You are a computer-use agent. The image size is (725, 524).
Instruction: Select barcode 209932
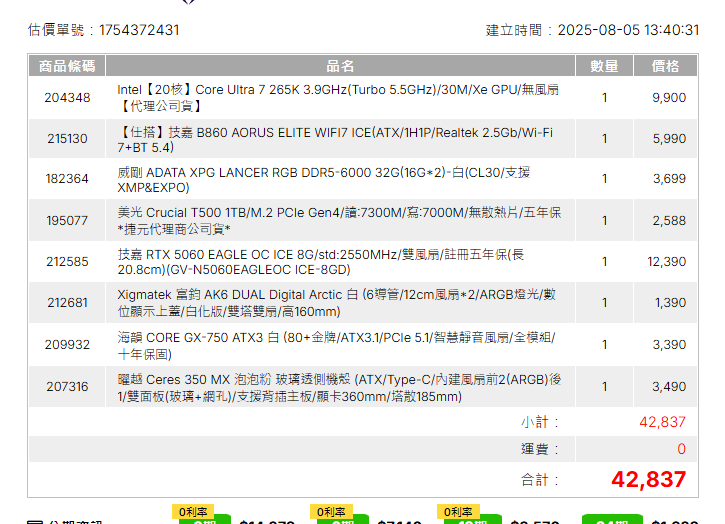tap(68, 345)
